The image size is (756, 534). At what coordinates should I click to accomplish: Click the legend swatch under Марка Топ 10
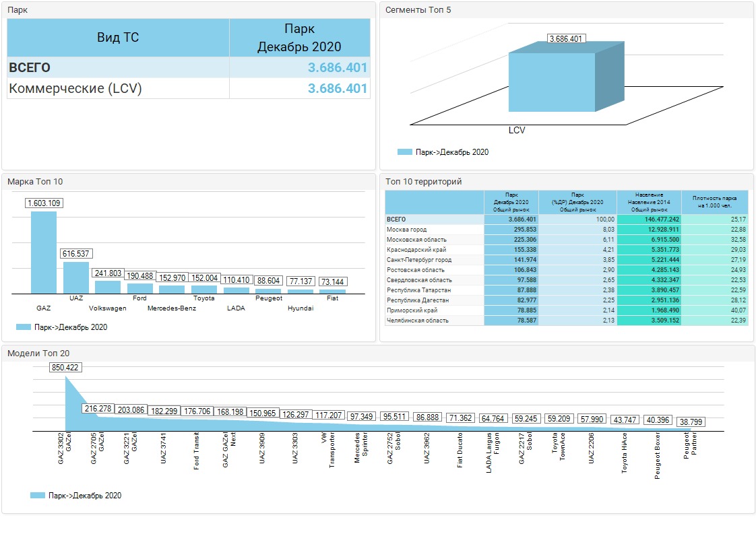click(23, 327)
